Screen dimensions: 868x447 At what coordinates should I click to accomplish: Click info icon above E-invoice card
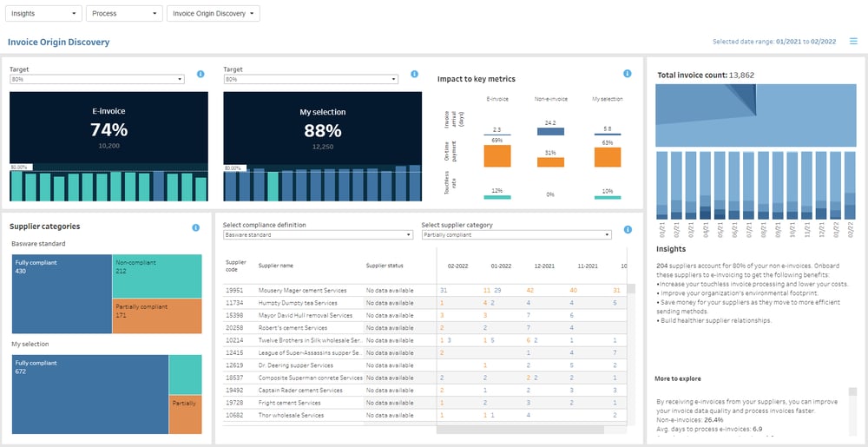[201, 74]
